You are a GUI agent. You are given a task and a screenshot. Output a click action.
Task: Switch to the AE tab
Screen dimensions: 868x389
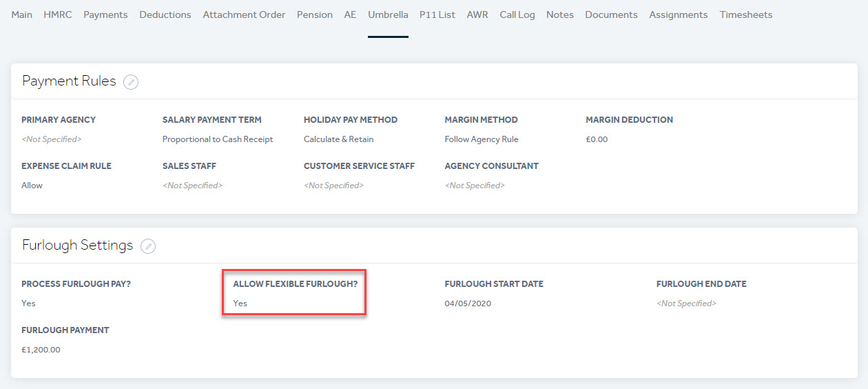click(x=351, y=14)
